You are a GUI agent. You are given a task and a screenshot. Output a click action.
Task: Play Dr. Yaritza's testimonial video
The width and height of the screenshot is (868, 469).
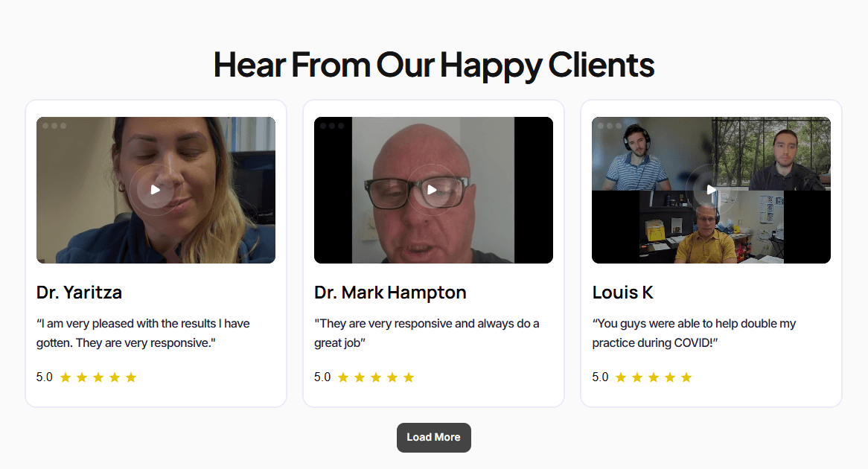point(156,190)
